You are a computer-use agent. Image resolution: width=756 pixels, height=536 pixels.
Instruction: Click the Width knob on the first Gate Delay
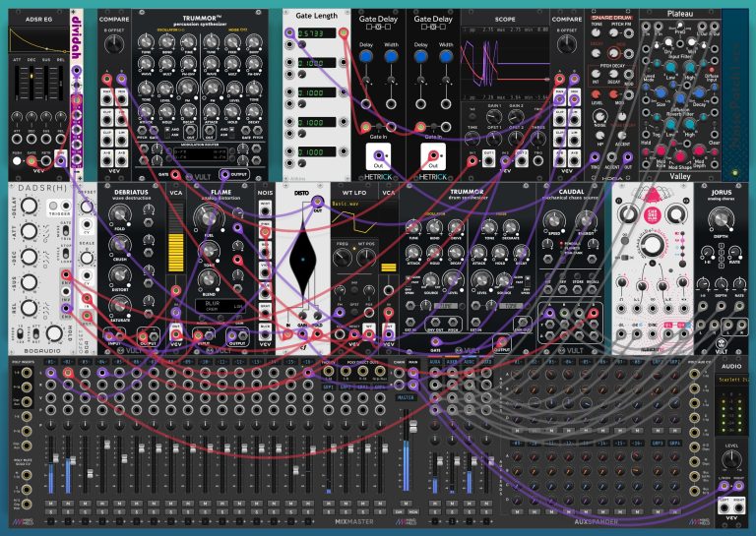tap(391, 57)
